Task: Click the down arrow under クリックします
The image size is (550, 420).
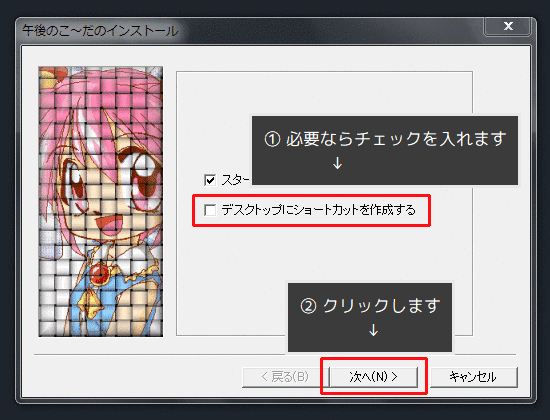Action: click(x=374, y=330)
